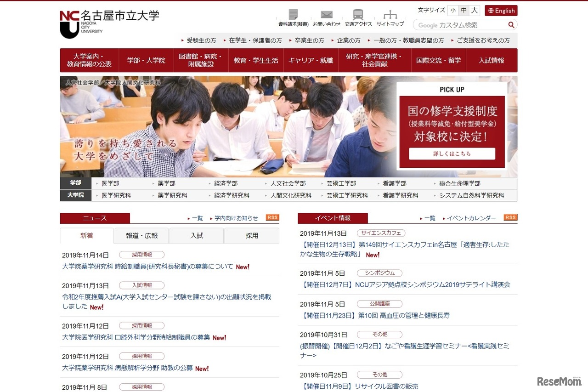This screenshot has height=392, width=588.
Task: Switch to the 報道・広報 news tab
Action: pyautogui.click(x=141, y=235)
